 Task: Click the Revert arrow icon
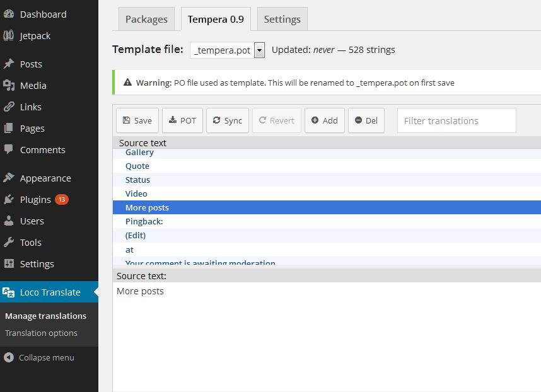[x=262, y=120]
